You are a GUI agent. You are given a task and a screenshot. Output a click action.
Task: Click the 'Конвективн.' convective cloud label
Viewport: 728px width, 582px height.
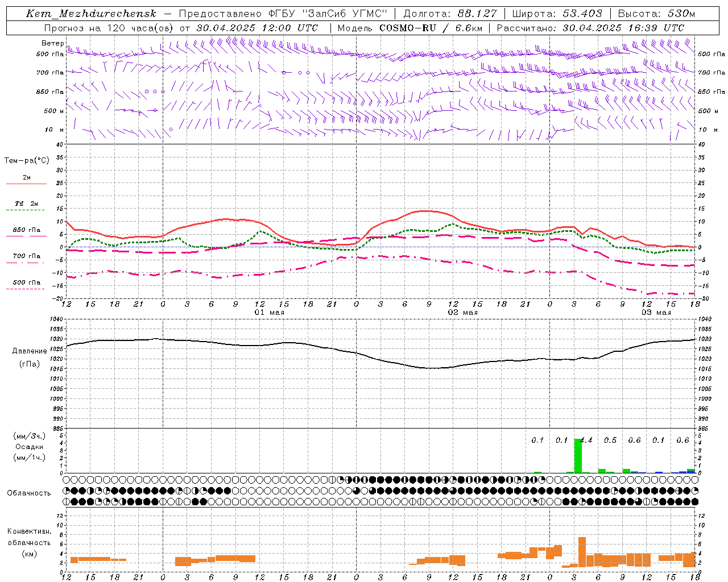point(29,531)
